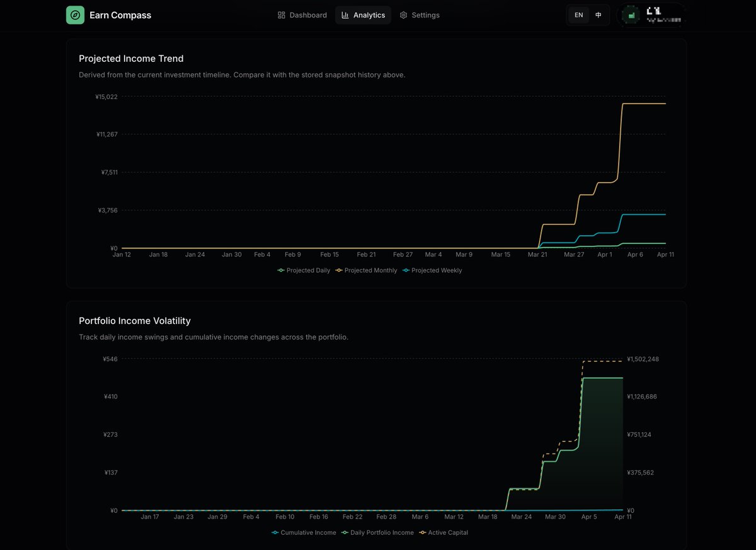Click the "Mar 21" date label
The width and height of the screenshot is (756, 550).
537,255
